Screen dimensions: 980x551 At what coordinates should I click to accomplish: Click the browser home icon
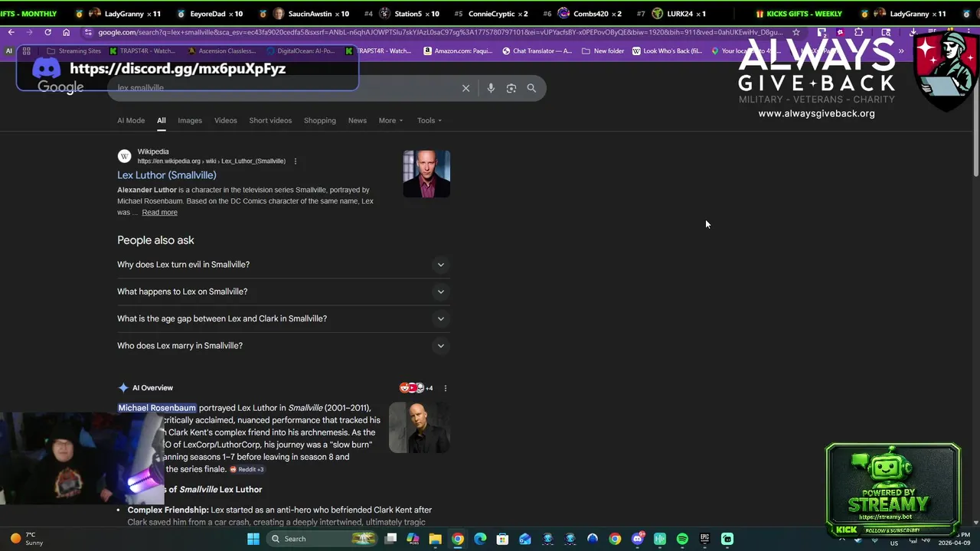[66, 32]
